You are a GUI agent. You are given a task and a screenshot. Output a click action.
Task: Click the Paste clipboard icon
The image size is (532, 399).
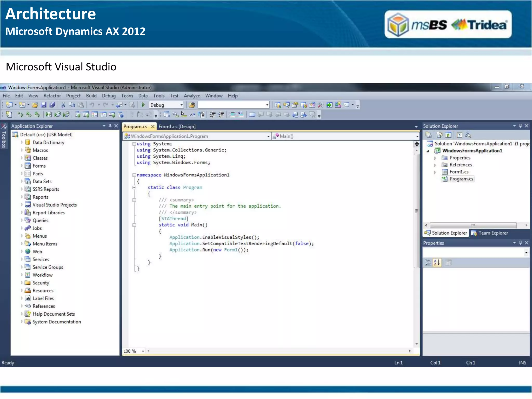tap(81, 105)
